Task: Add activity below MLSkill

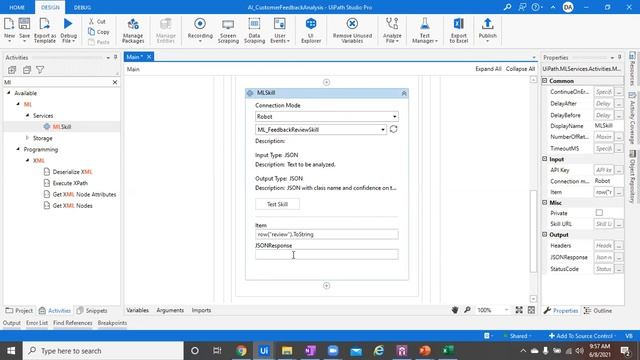Action: click(326, 286)
